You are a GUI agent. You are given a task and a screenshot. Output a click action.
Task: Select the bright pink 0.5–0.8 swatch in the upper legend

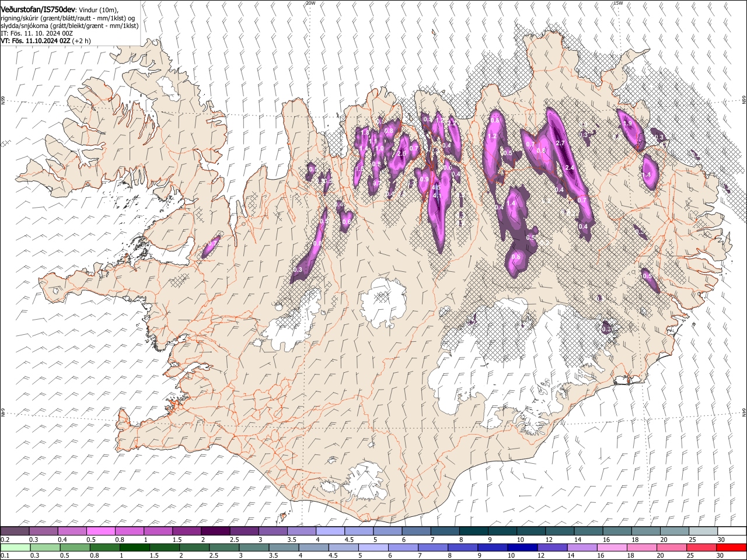point(101,531)
